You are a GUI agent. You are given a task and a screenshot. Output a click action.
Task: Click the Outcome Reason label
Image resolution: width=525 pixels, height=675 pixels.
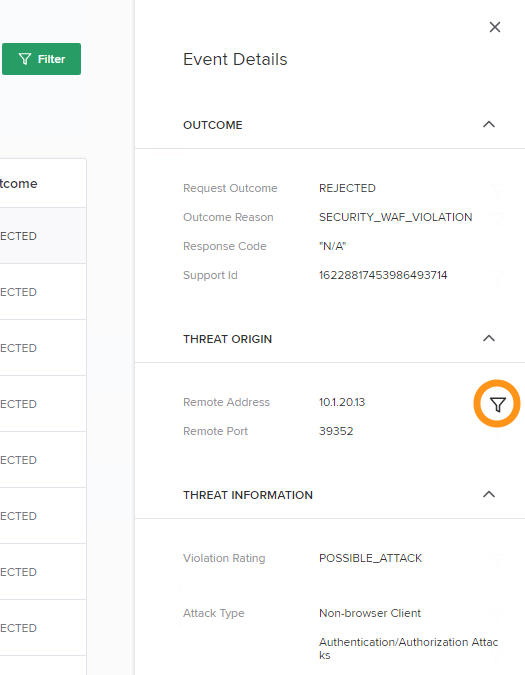(x=228, y=217)
